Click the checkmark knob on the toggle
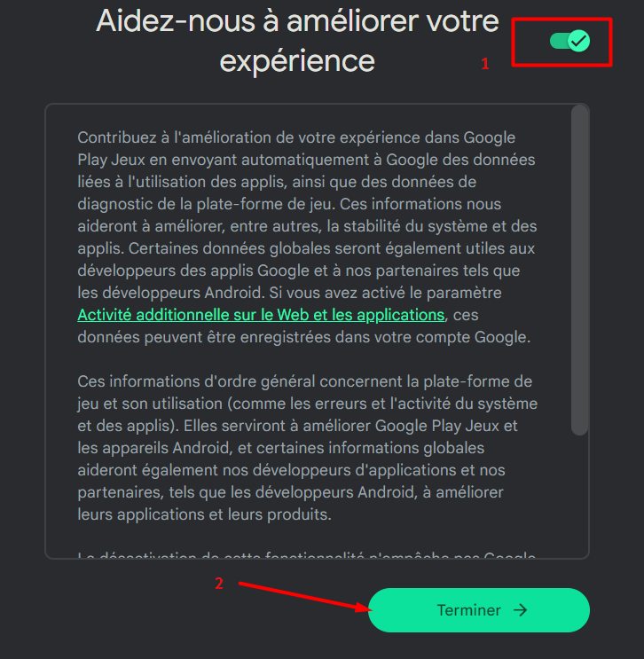Image resolution: width=644 pixels, height=659 pixels. [x=579, y=41]
